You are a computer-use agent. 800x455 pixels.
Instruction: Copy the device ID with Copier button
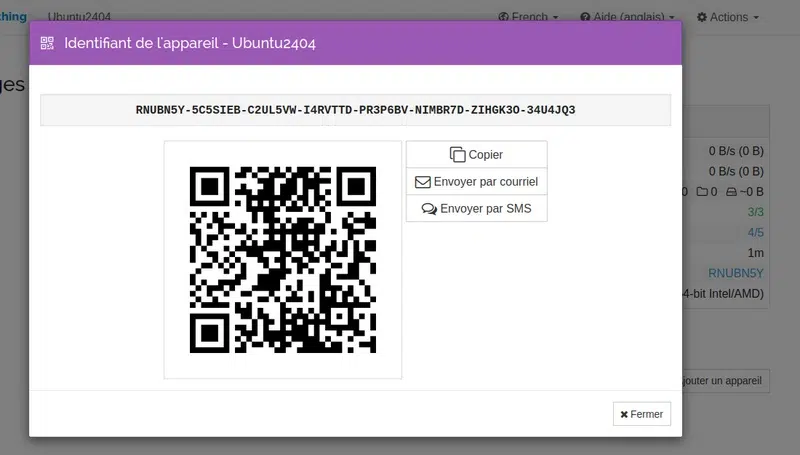click(477, 155)
